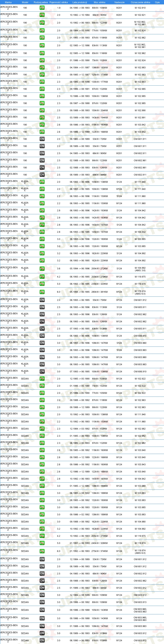The width and height of the screenshot is (164, 644).
Task: Click the PB icon in the 130kW / 177KM row
Action: [42, 82]
